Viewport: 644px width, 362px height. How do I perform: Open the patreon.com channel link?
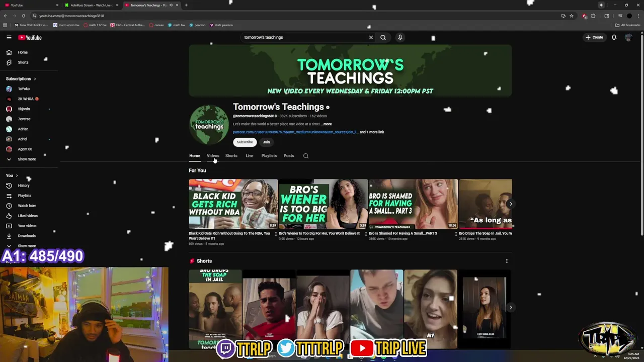tap(295, 132)
